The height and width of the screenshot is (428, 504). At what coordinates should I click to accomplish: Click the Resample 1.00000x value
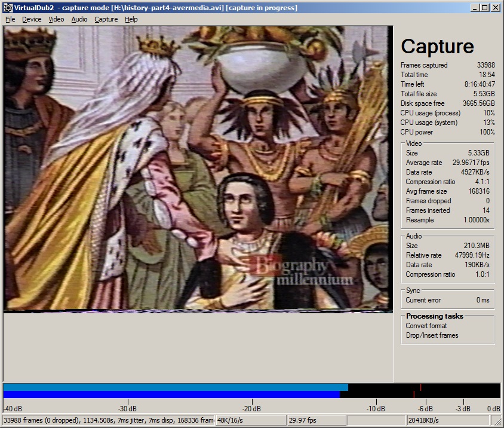click(x=477, y=220)
